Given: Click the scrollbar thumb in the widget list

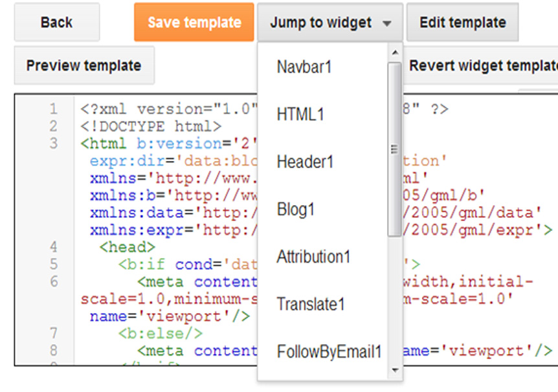Looking at the screenshot, I should [395, 149].
